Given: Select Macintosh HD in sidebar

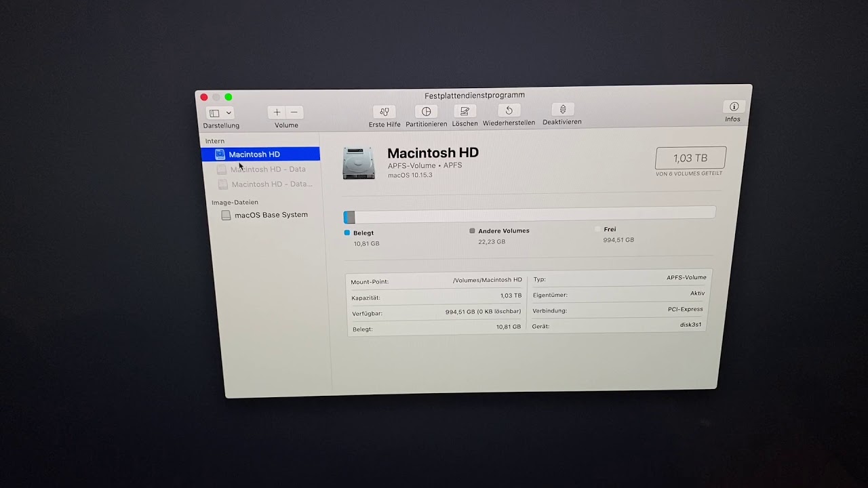Looking at the screenshot, I should (x=260, y=155).
